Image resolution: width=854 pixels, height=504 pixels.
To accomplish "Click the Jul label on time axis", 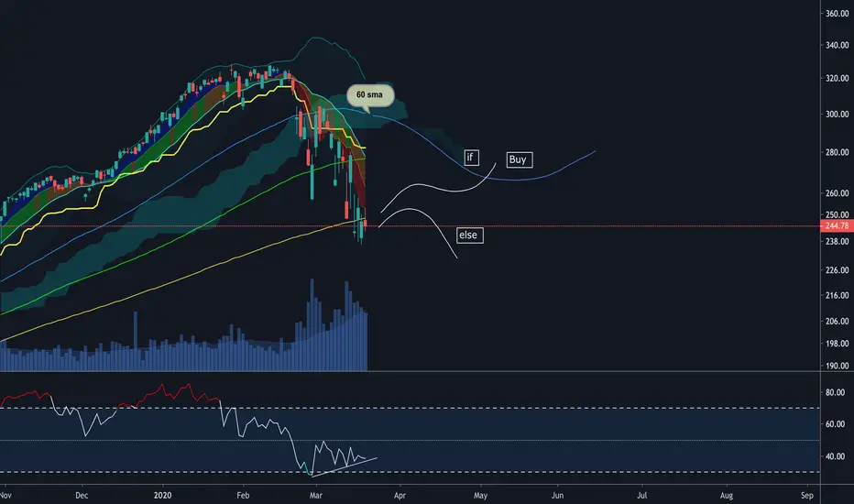I will [x=642, y=496].
